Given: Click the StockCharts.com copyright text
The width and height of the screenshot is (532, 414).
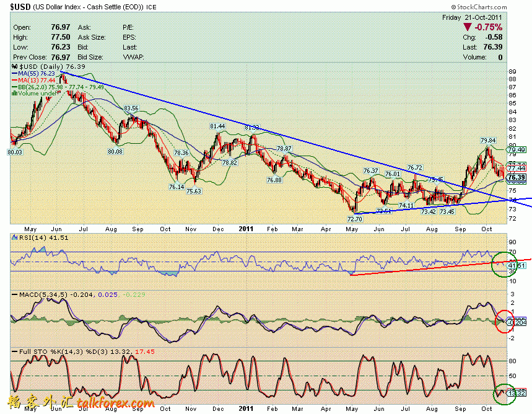Looking at the screenshot, I should [x=479, y=7].
